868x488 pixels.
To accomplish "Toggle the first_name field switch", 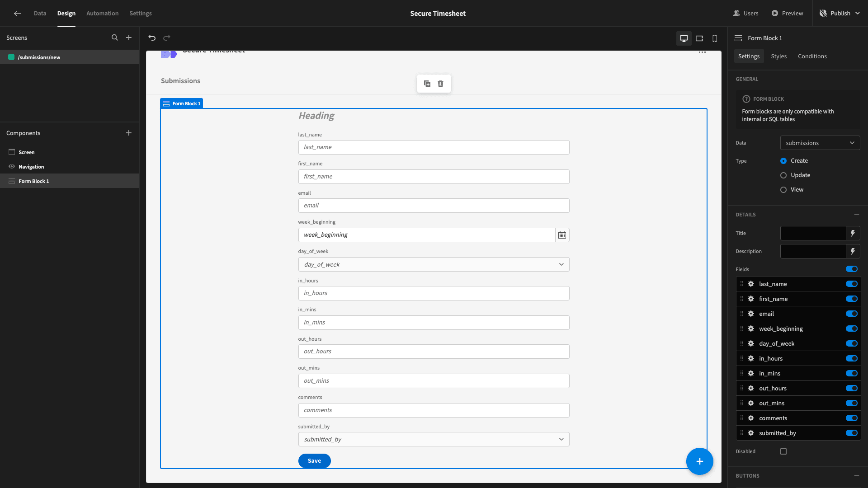I will [852, 299].
